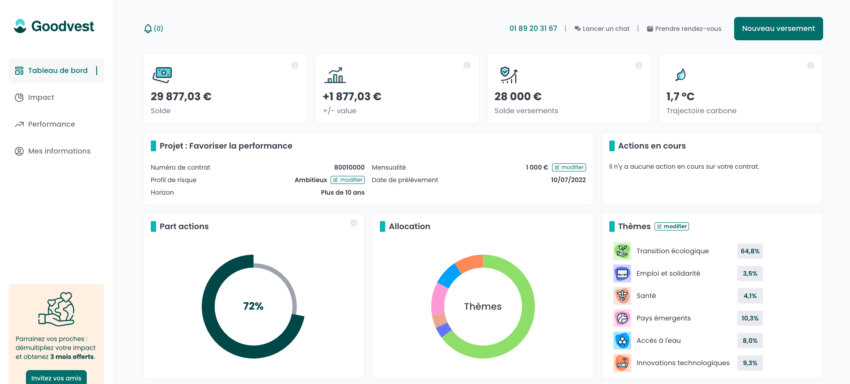The width and height of the screenshot is (850, 384).
Task: Click the 29 877,03 € balance value
Action: click(181, 97)
